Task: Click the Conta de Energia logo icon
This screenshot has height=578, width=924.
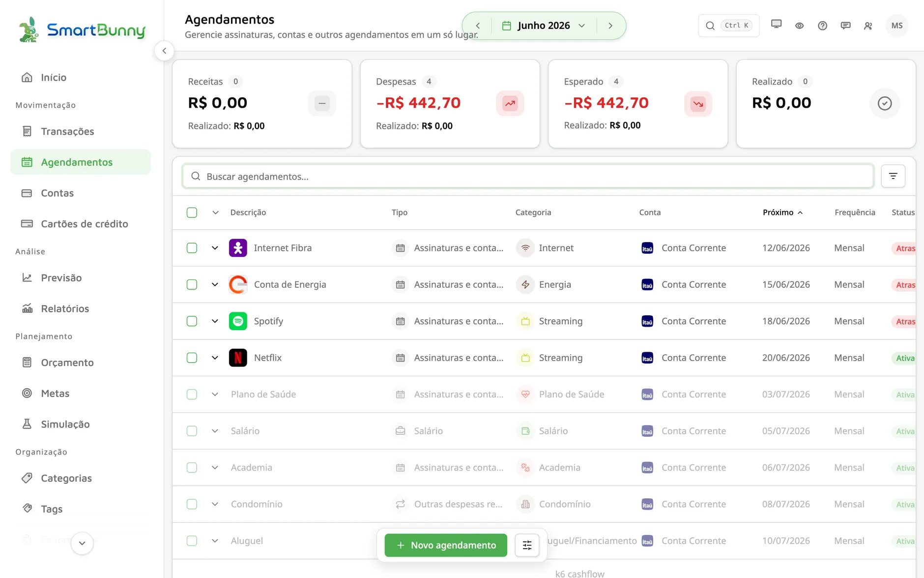Action: (x=238, y=284)
